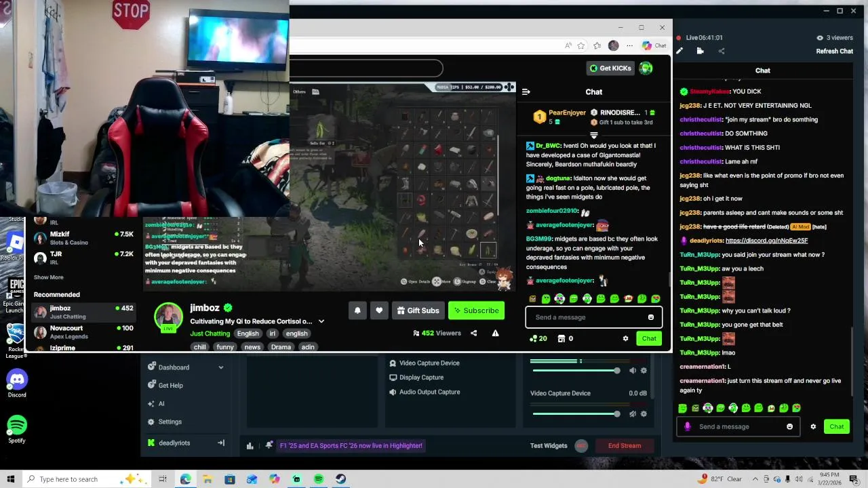The width and height of the screenshot is (868, 488).
Task: Unmute the Video Capture Device audio
Action: click(633, 414)
